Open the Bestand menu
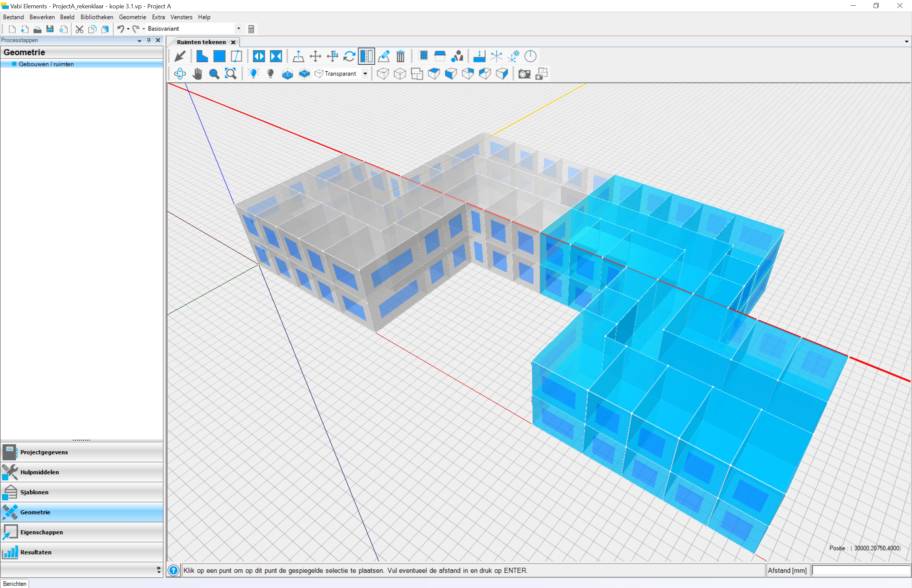912x588 pixels. coord(13,17)
